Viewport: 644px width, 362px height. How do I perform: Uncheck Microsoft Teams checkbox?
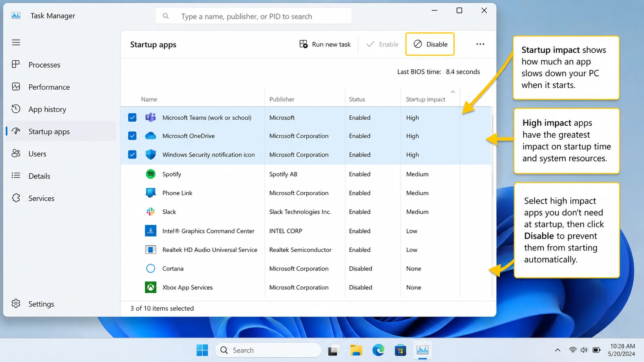pyautogui.click(x=132, y=117)
